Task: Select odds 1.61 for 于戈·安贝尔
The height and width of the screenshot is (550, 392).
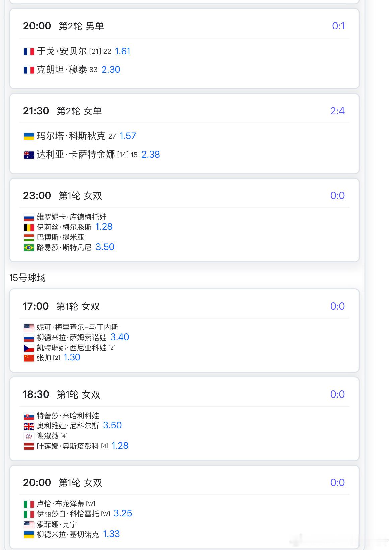Action: pyautogui.click(x=122, y=51)
